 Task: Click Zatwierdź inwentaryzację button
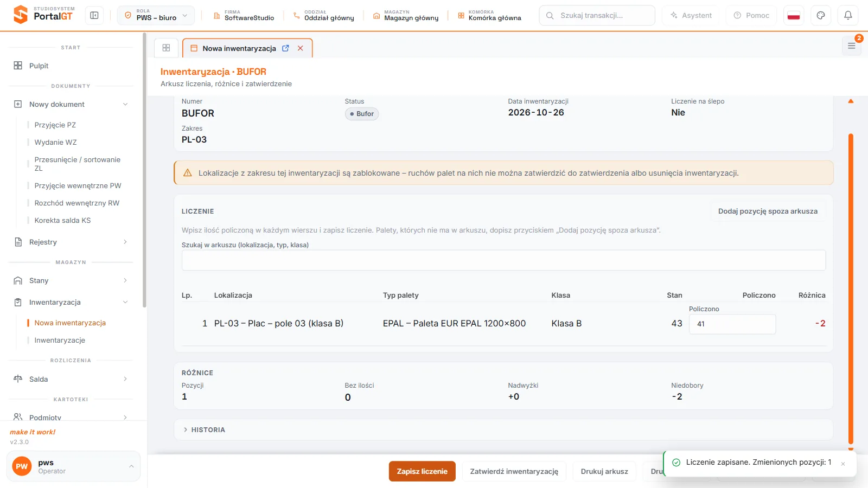pyautogui.click(x=514, y=471)
